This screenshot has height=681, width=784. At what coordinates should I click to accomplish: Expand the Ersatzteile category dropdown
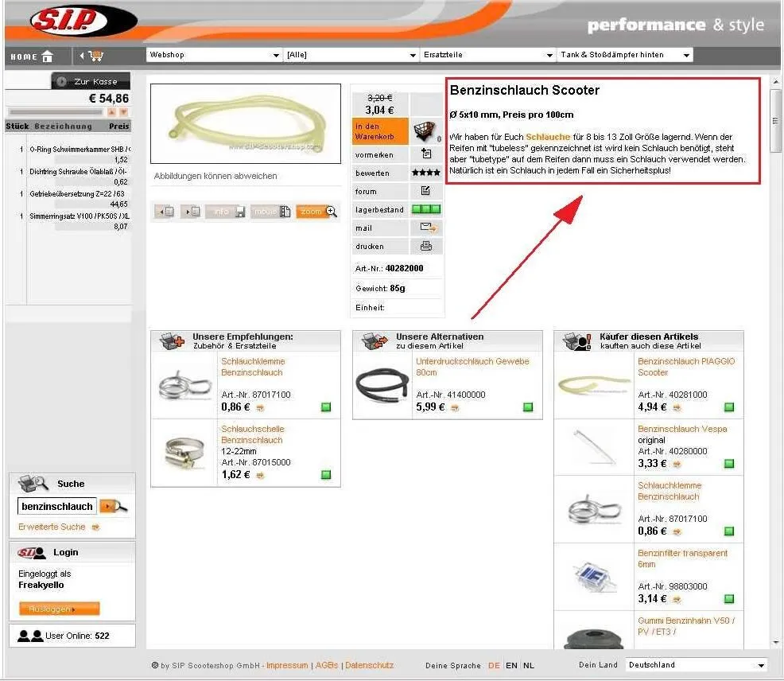487,55
